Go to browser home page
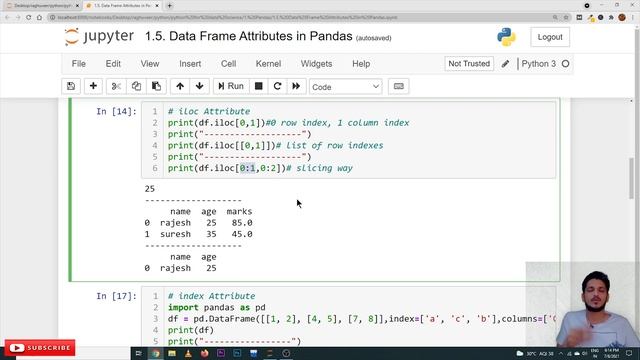The width and height of the screenshot is (640, 360). tap(39, 18)
